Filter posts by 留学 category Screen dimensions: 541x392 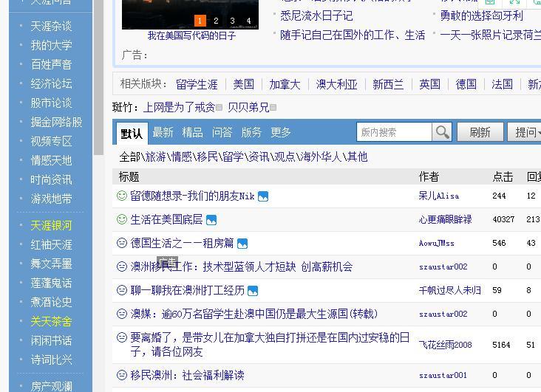tap(234, 157)
